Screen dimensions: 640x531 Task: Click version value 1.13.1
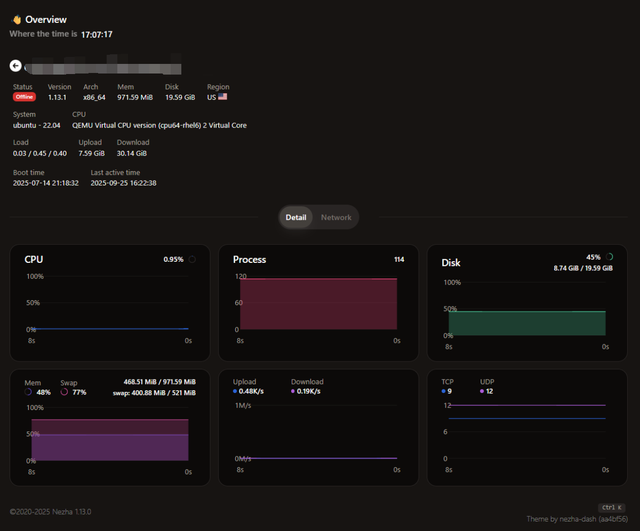(x=57, y=97)
